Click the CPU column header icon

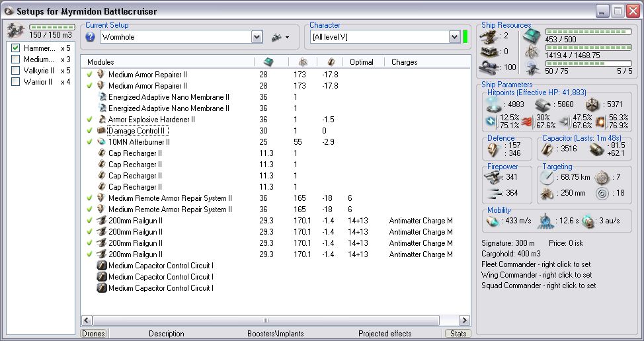268,62
